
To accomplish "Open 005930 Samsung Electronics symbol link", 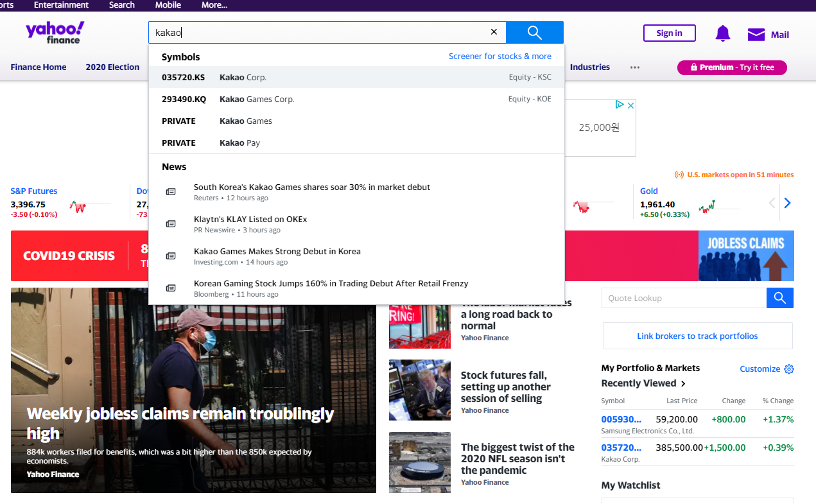I will [x=621, y=419].
